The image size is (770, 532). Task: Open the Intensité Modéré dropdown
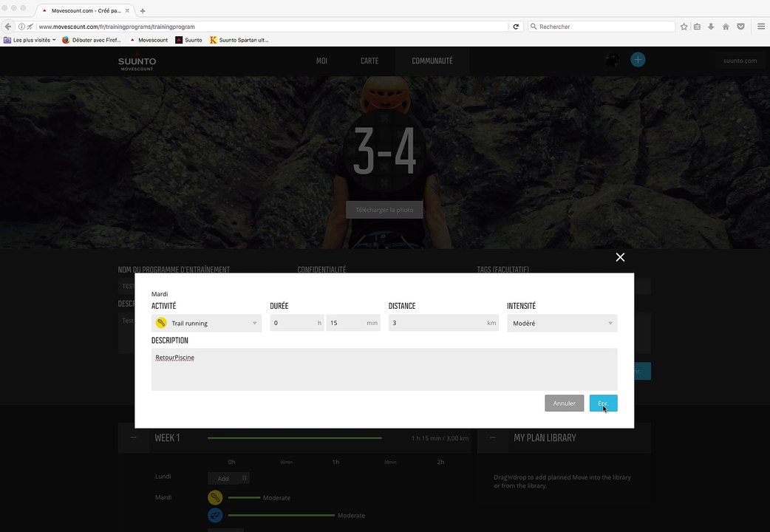(562, 323)
